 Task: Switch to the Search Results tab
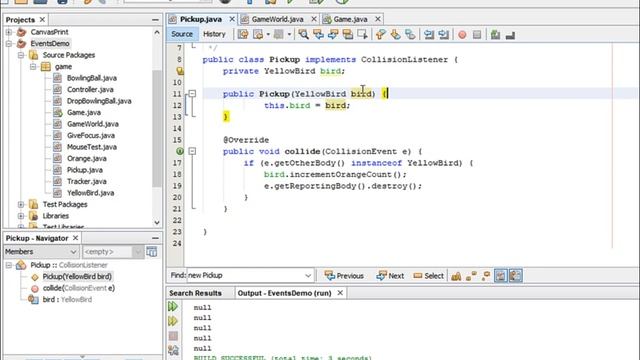point(196,293)
